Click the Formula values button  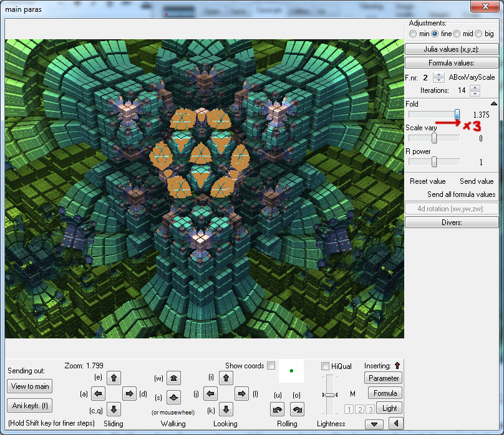[x=451, y=62]
